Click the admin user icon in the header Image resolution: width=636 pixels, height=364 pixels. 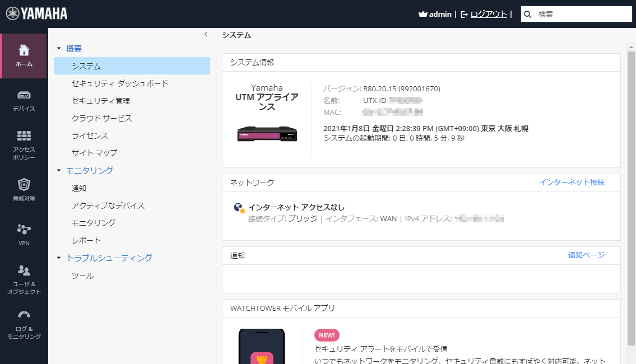point(422,13)
